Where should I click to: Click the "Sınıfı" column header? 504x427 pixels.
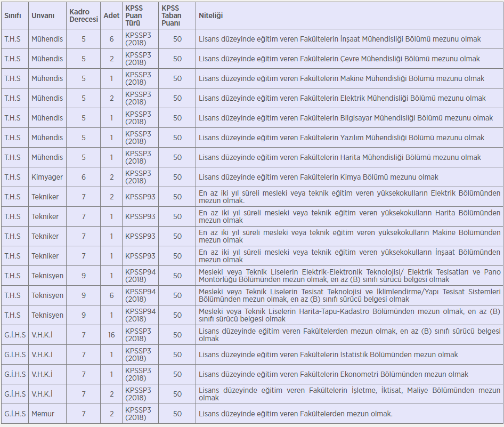(13, 16)
